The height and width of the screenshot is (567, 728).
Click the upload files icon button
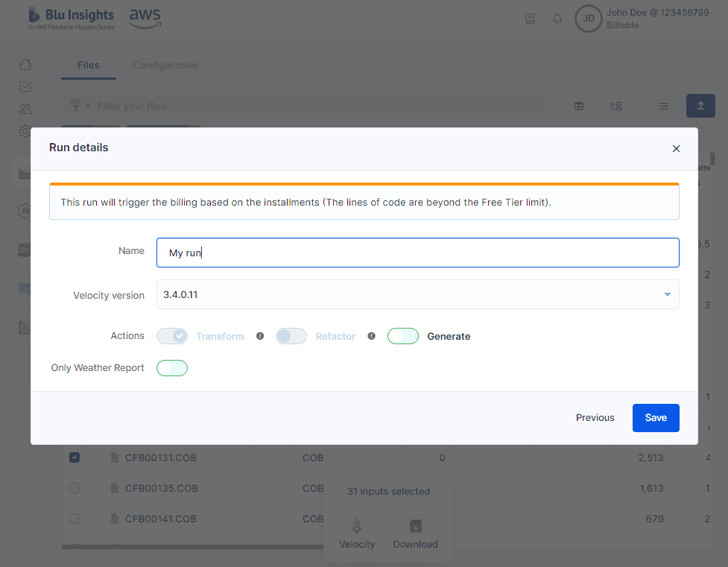pyautogui.click(x=700, y=106)
